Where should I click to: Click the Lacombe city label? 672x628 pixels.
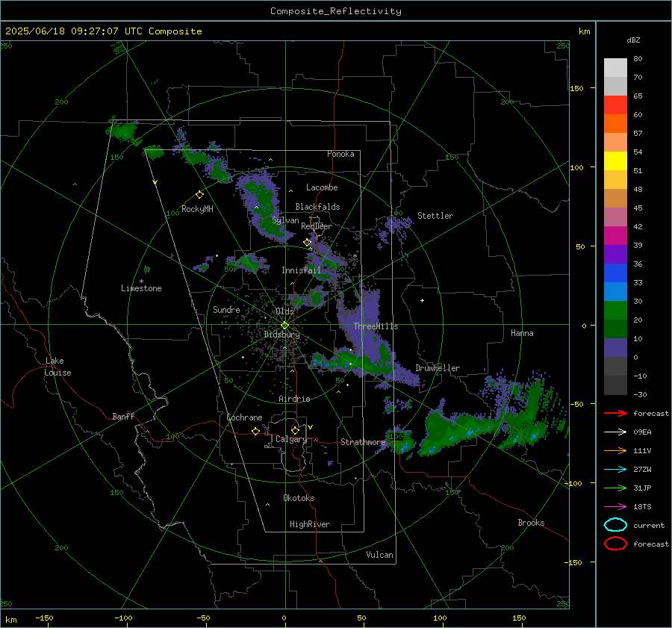[x=322, y=187]
